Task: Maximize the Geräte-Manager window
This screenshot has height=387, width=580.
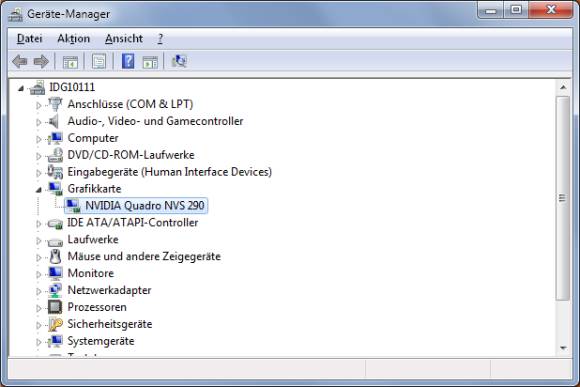Action: [516, 10]
